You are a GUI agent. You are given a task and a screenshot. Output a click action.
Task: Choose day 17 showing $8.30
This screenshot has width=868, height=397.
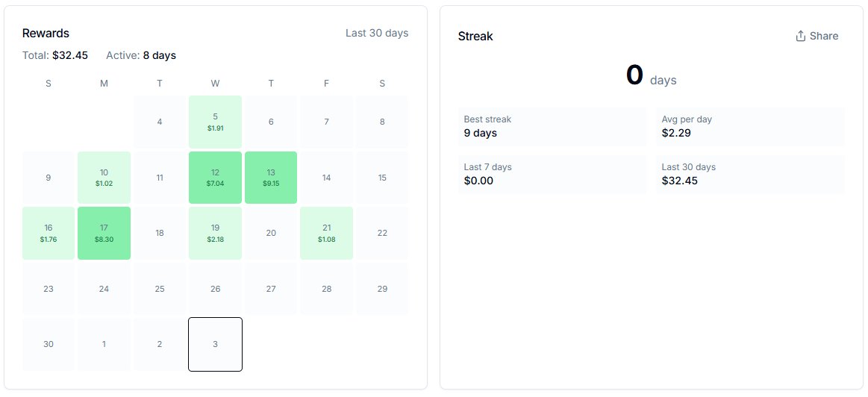pyautogui.click(x=104, y=233)
